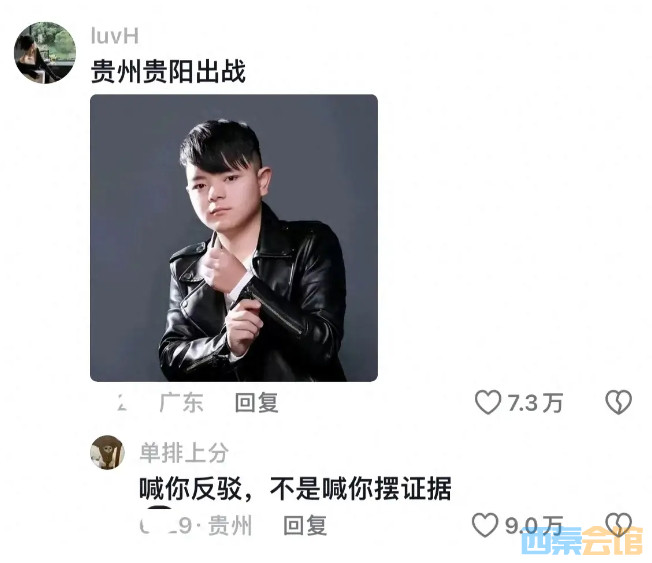Click the 7.3万 like count

coord(535,403)
